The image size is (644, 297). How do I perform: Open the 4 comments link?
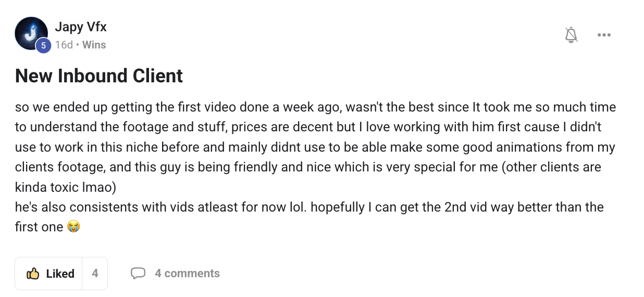point(187,273)
